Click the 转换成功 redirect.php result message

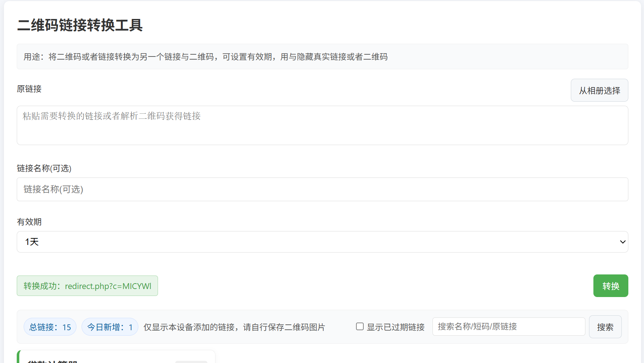[x=87, y=286]
